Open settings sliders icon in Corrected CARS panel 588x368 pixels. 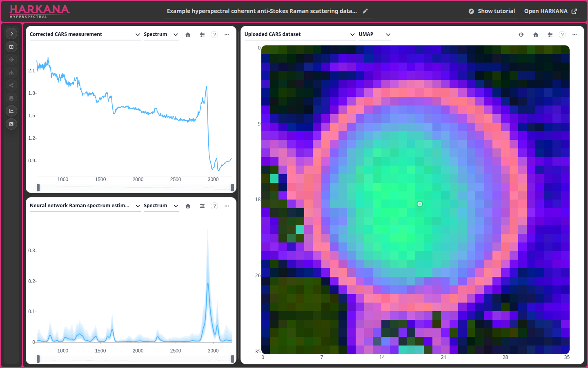[x=202, y=35]
